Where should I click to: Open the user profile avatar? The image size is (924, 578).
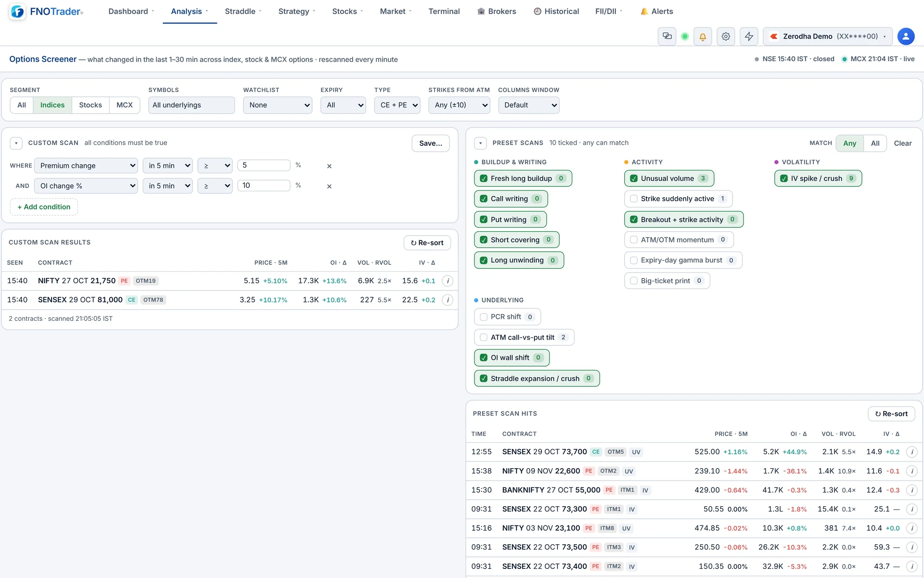coord(906,36)
